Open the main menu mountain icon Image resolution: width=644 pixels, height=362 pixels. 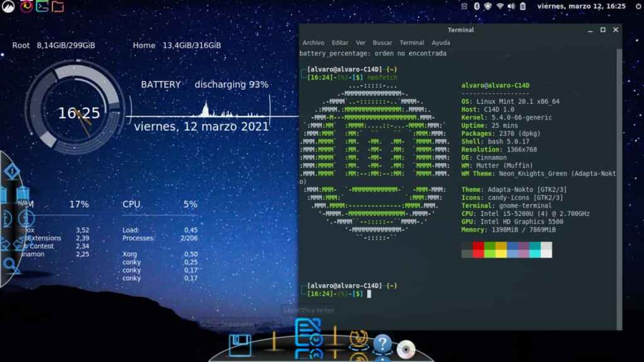9,6
